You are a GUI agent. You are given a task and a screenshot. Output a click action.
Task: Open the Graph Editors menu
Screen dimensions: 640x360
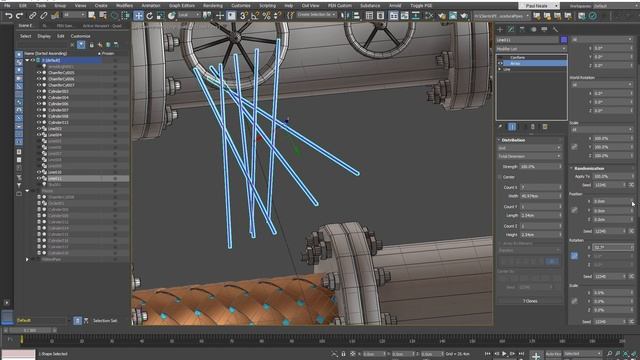point(182,6)
